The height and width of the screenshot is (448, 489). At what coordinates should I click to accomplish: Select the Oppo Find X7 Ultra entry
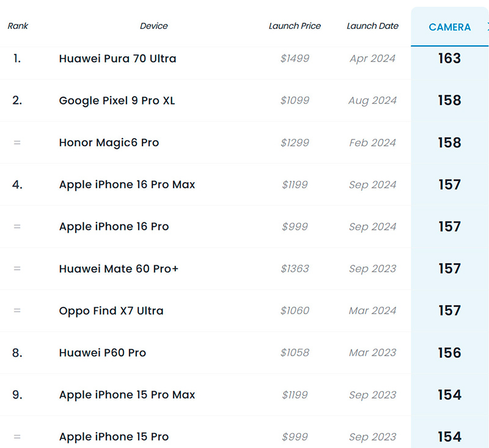pyautogui.click(x=111, y=311)
